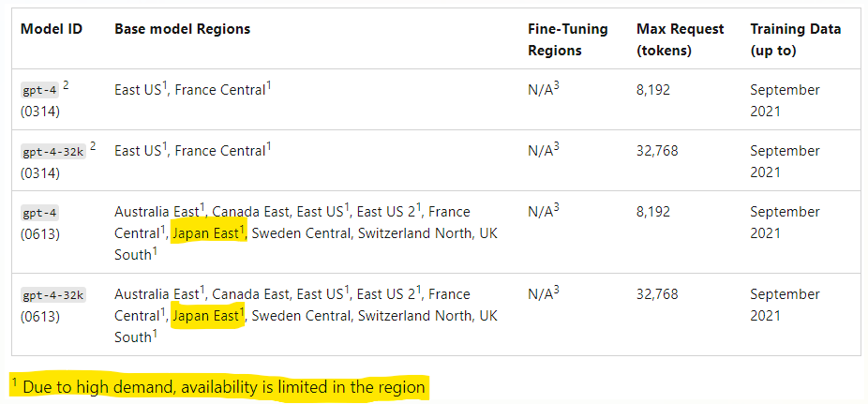Image resolution: width=868 pixels, height=404 pixels.
Task: Select the gpt-4-32k (0613) model ID code label
Action: 53,294
